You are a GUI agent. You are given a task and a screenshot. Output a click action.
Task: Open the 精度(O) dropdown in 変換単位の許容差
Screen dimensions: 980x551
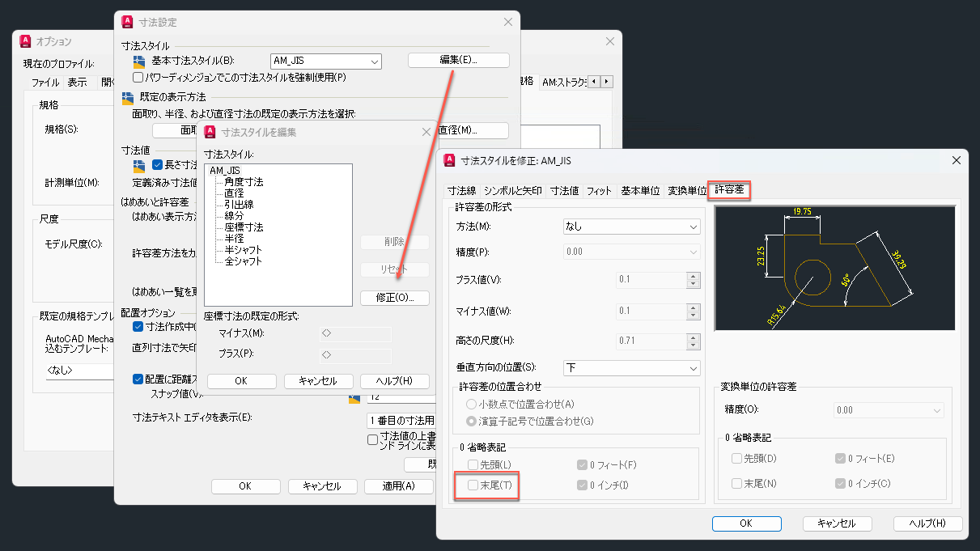pyautogui.click(x=889, y=410)
